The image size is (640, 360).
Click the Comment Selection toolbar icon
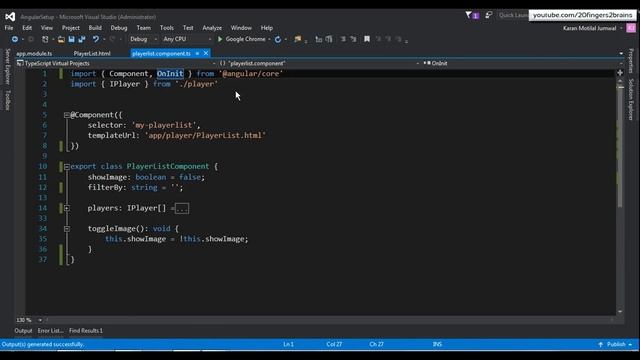pyautogui.click(x=343, y=39)
